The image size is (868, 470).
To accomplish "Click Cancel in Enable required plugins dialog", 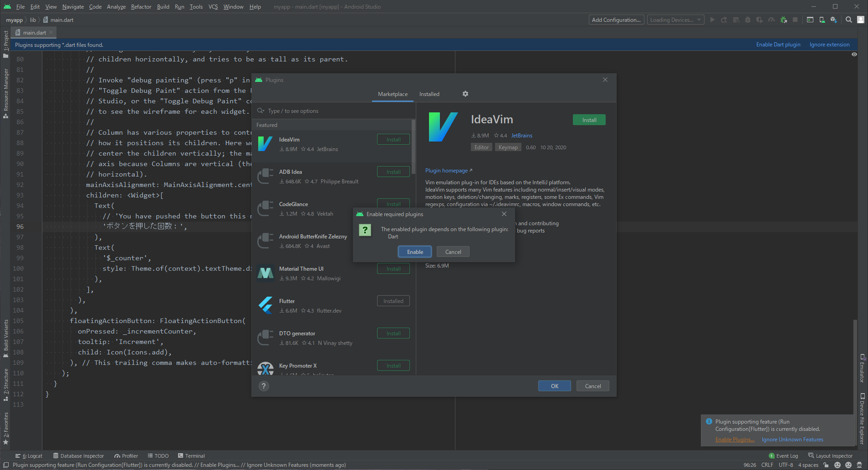I will 453,252.
